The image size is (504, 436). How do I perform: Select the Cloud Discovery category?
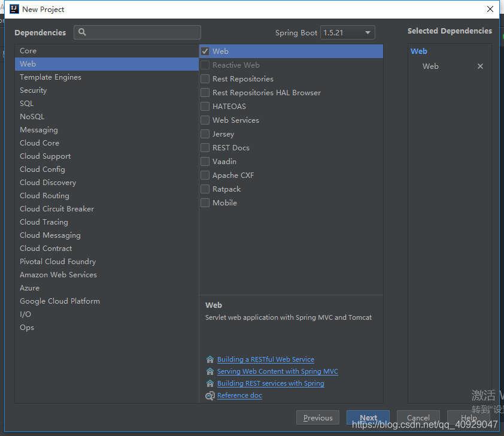pos(107,183)
